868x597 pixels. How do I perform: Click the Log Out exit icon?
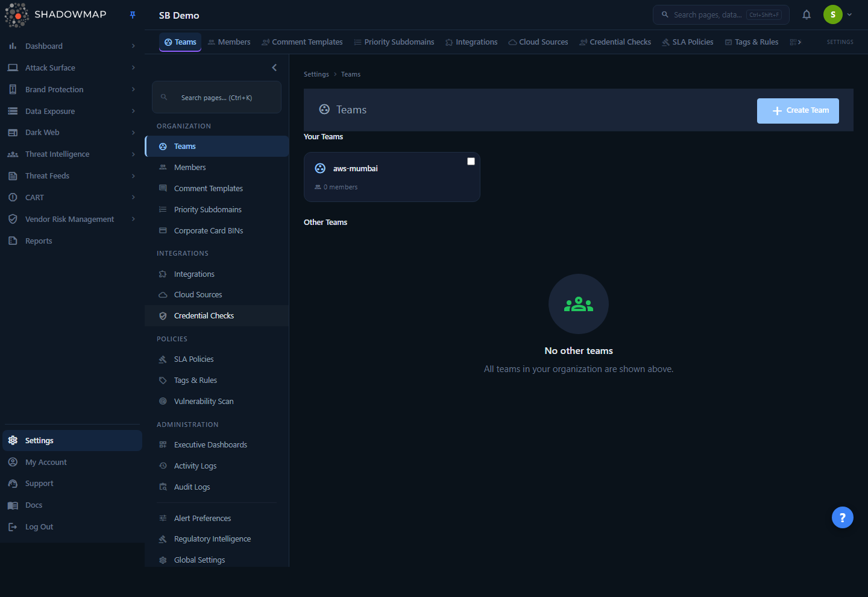(13, 527)
